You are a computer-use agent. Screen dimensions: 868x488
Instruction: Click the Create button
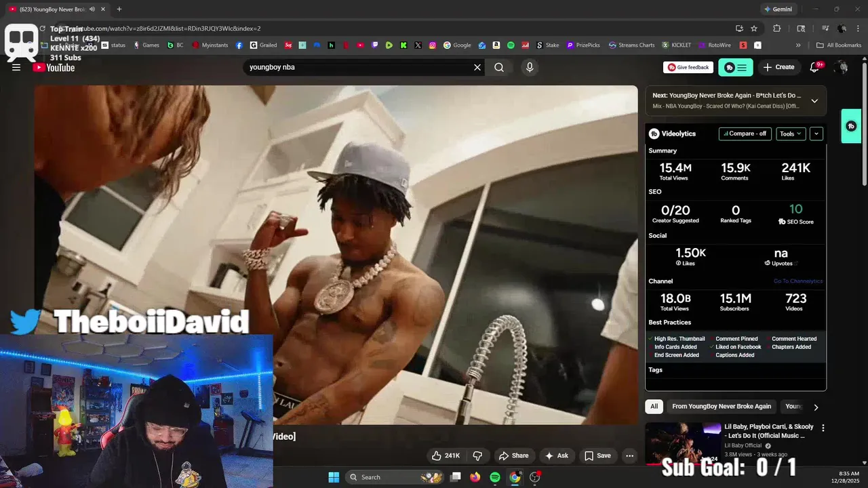(x=778, y=67)
